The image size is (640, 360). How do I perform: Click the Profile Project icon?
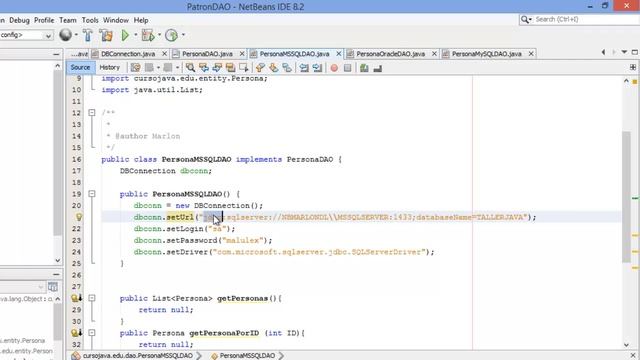coord(171,36)
